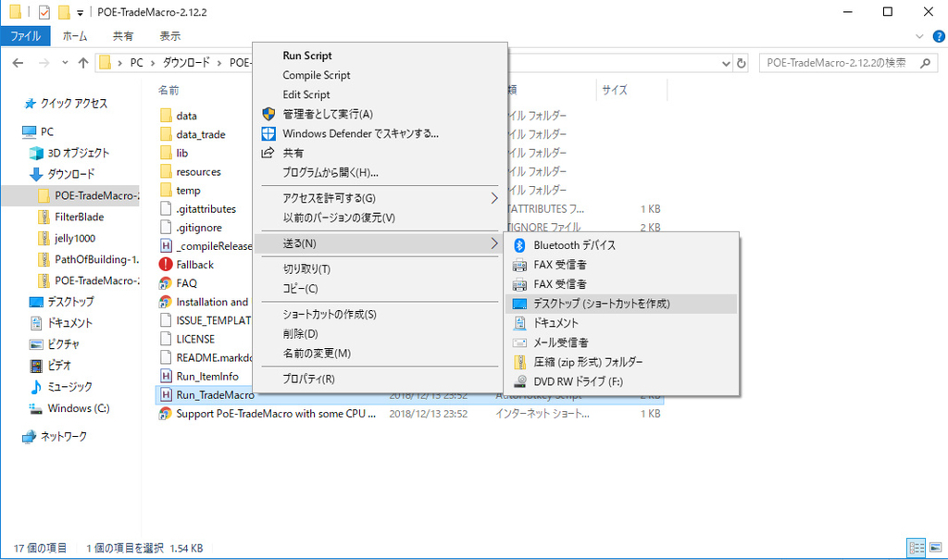The height and width of the screenshot is (560, 948).
Task: Select デスクトップ in navigation pane
Action: [x=71, y=302]
